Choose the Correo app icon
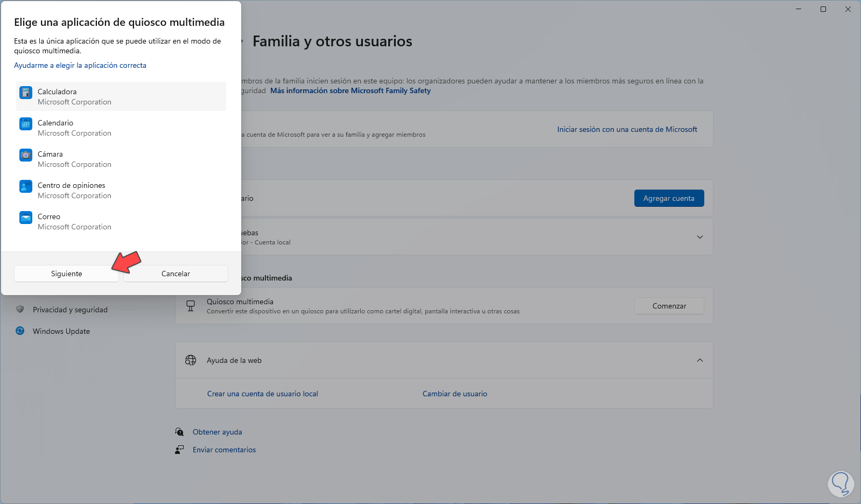 point(26,218)
